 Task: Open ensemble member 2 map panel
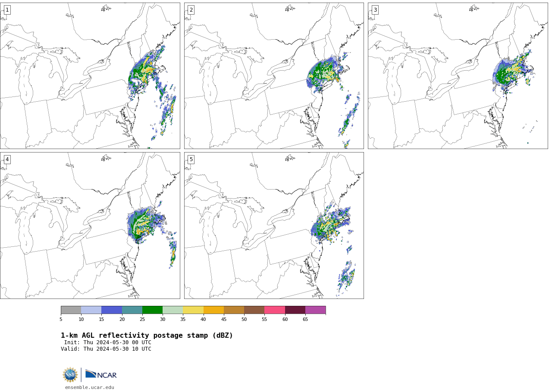click(x=274, y=76)
